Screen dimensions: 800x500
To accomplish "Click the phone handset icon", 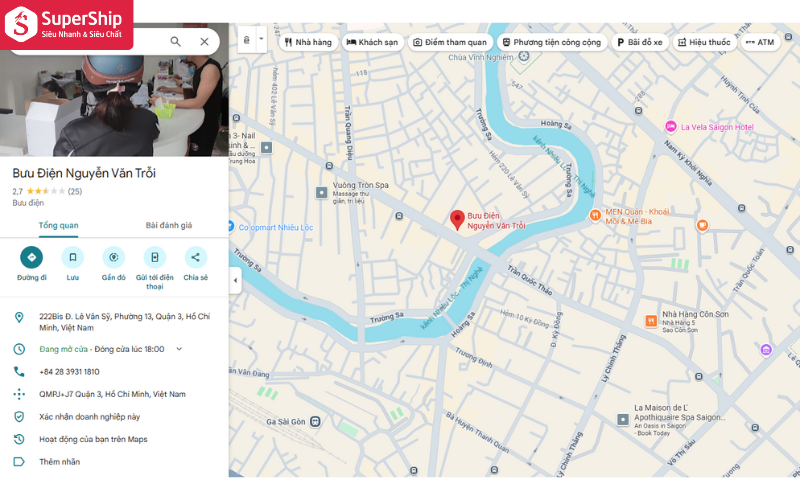I will (x=19, y=371).
